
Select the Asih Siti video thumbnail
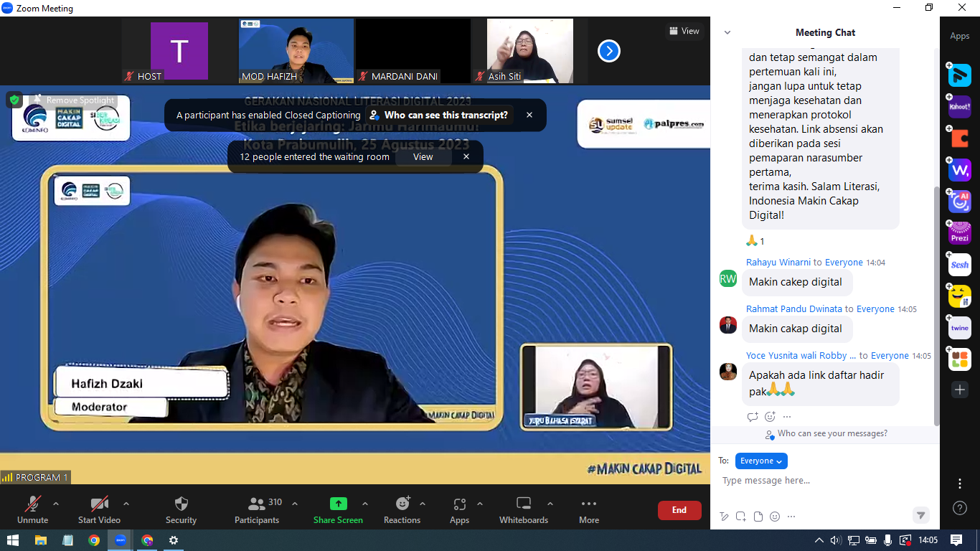coord(530,51)
